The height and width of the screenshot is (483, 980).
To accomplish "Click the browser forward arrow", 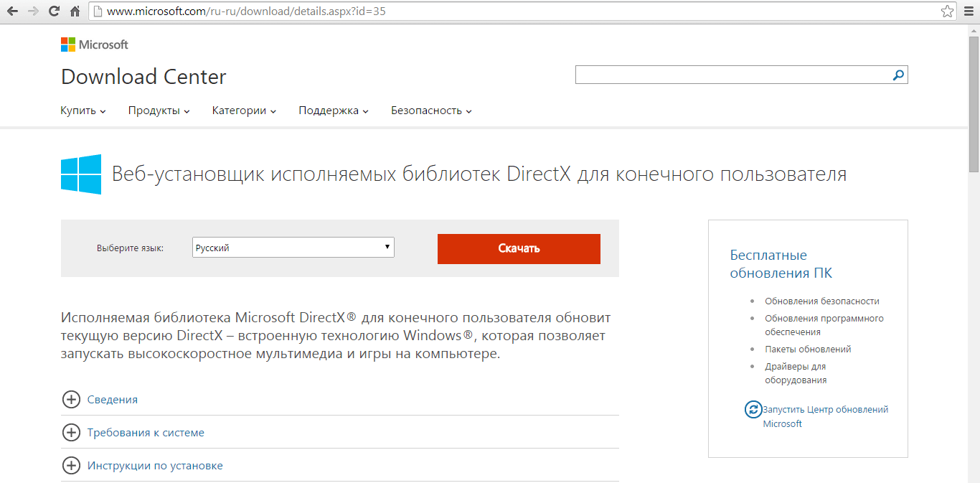I will tap(33, 11).
